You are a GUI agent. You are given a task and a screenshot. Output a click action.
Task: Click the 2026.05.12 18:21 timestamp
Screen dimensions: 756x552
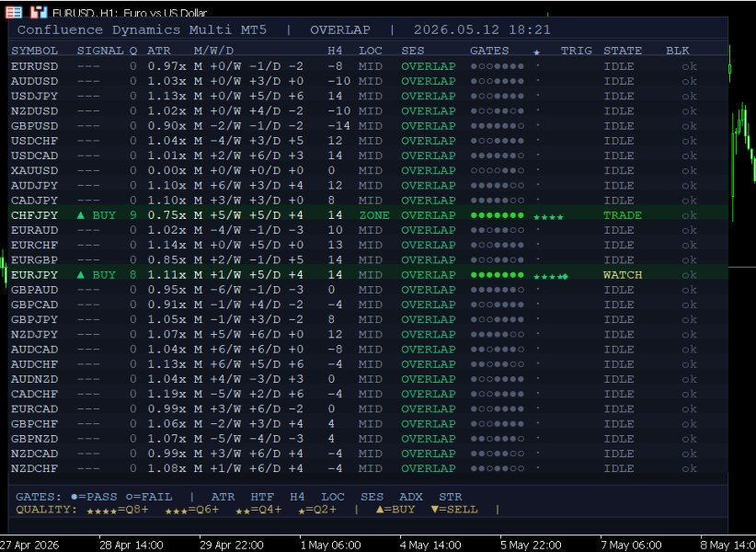[x=482, y=29]
